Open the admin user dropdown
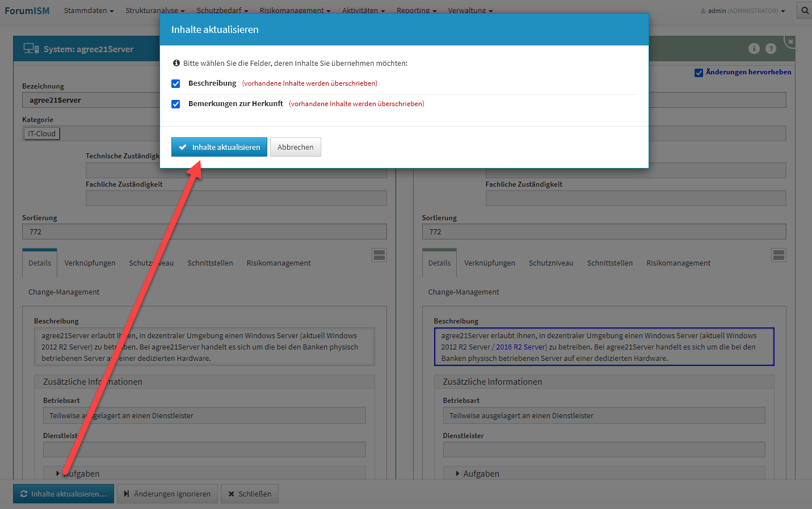This screenshot has height=509, width=812. (x=743, y=11)
